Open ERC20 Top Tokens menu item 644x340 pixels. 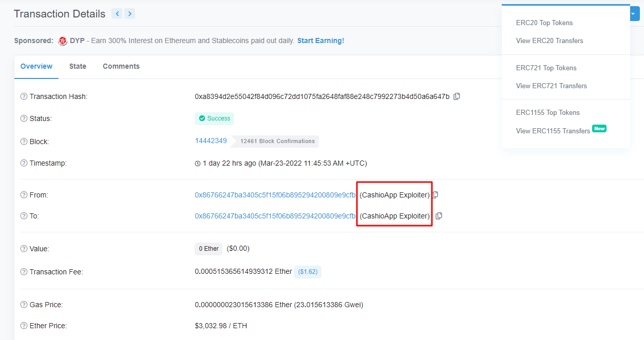click(544, 23)
